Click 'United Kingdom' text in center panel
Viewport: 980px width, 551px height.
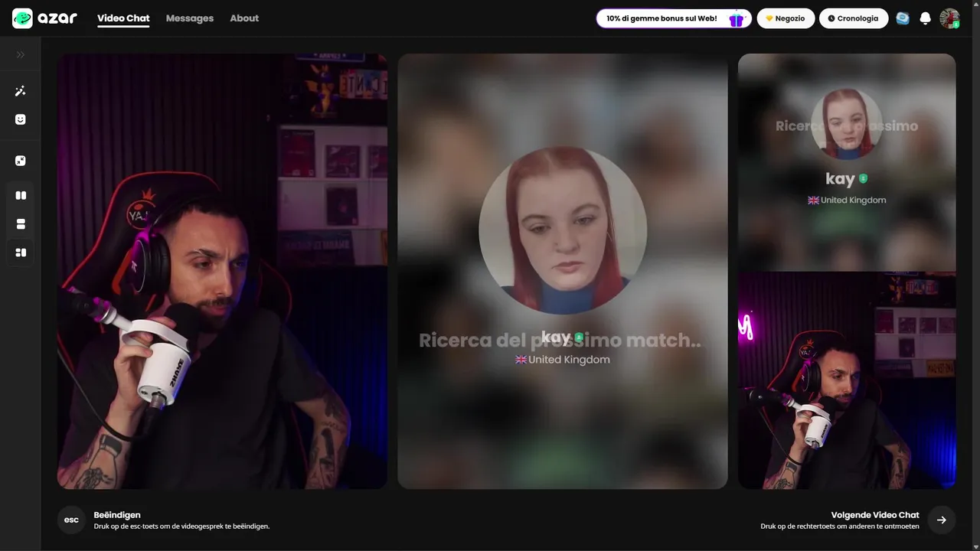[x=569, y=360]
